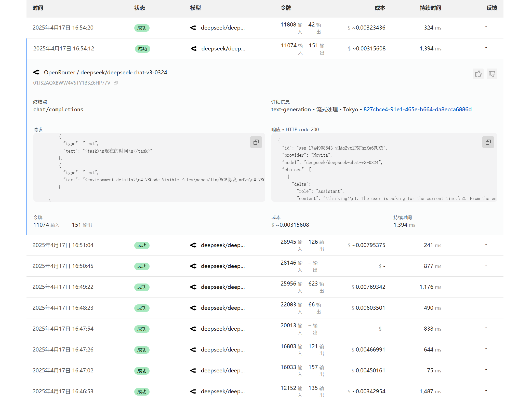Open the 16:47:54 row with 20013 input tokens

click(x=63, y=329)
